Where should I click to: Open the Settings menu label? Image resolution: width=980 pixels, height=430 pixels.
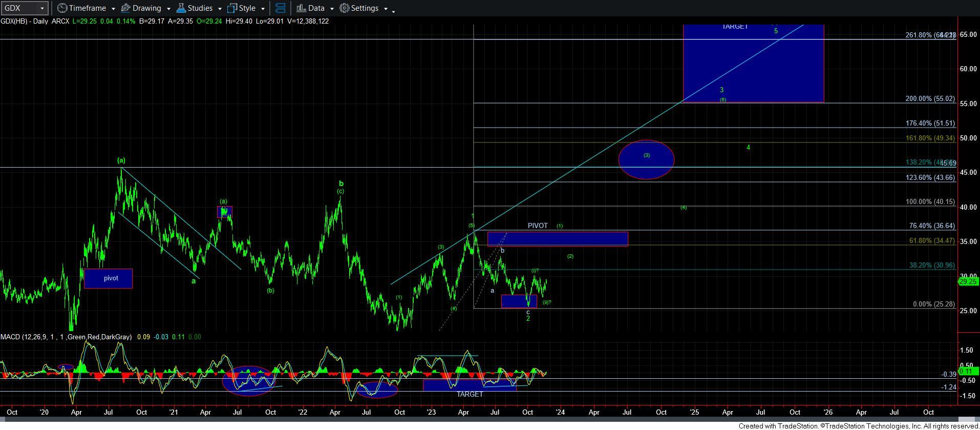[365, 8]
